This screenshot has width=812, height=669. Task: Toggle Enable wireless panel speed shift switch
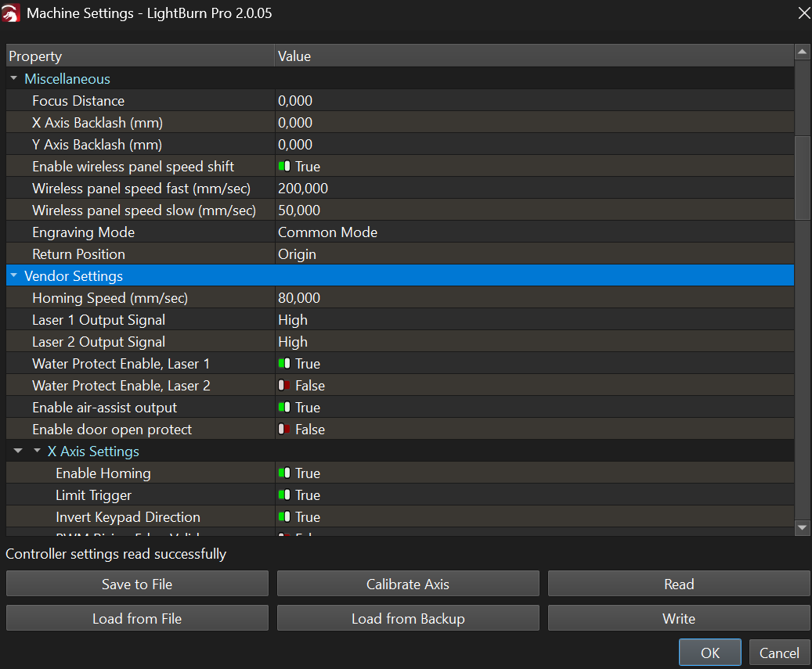(x=284, y=167)
